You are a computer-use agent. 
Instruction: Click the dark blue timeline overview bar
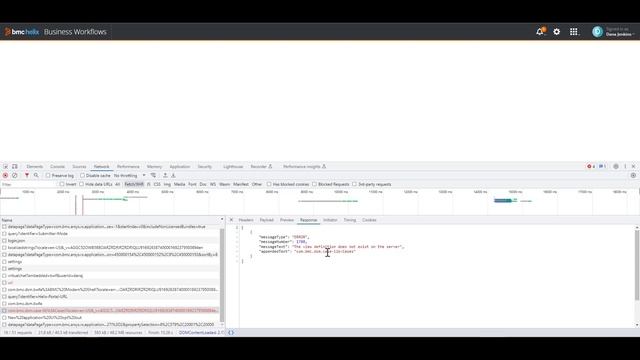502,200
